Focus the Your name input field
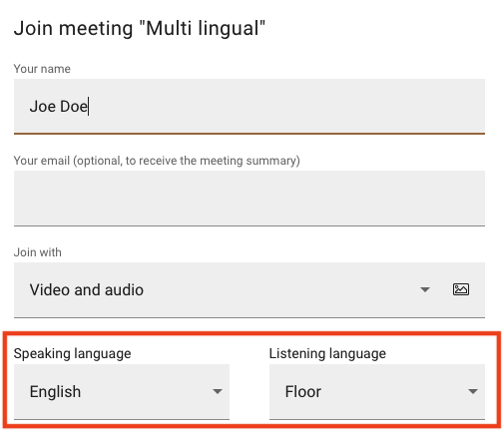 click(250, 107)
